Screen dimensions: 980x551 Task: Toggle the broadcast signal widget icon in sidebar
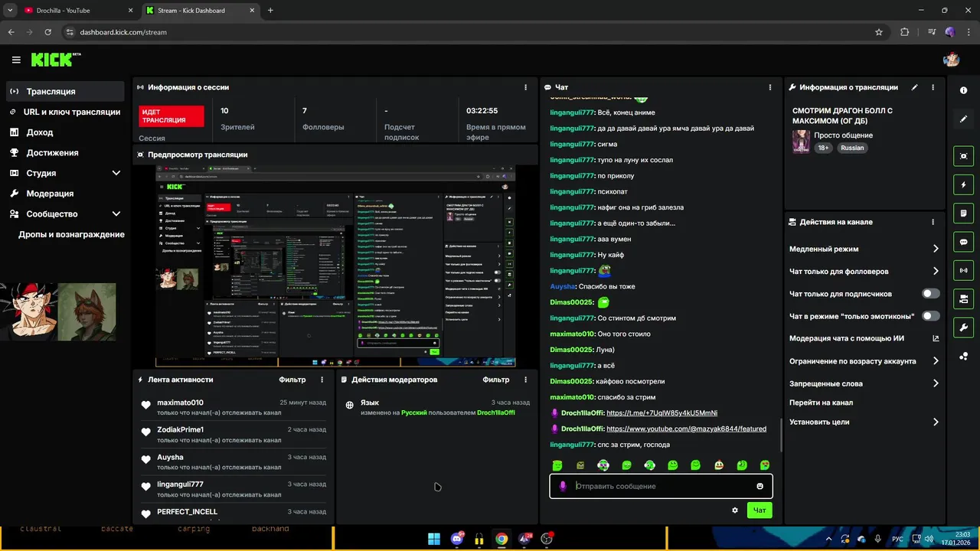coord(963,270)
